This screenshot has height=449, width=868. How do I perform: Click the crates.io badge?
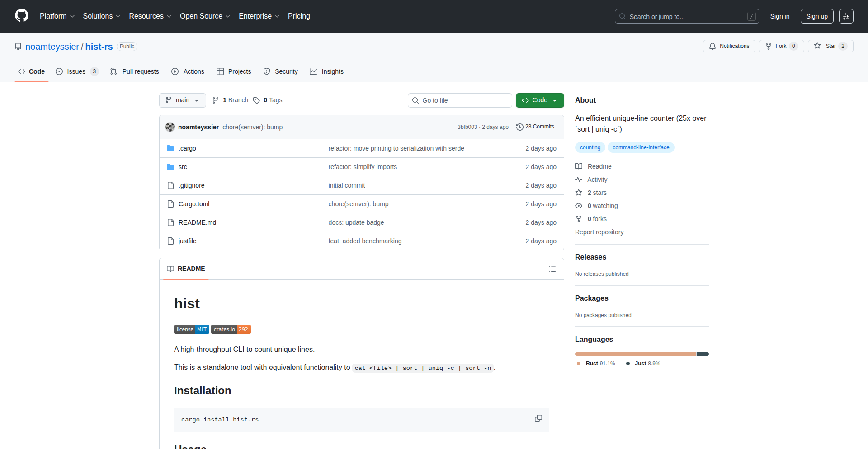[x=231, y=329]
